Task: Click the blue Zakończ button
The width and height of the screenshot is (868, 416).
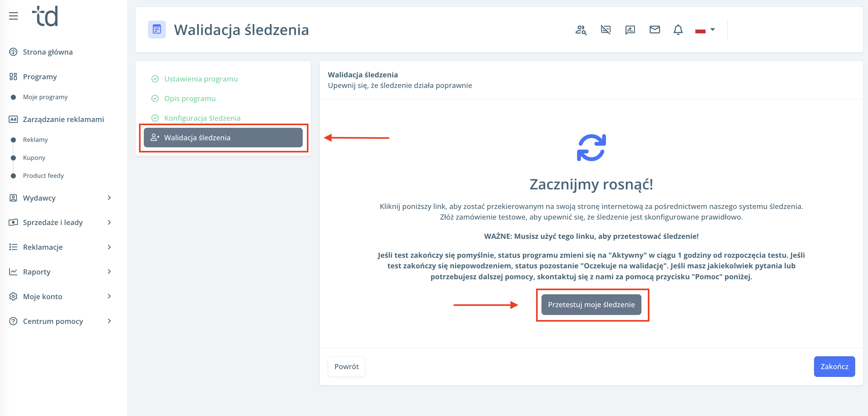Action: tap(834, 367)
